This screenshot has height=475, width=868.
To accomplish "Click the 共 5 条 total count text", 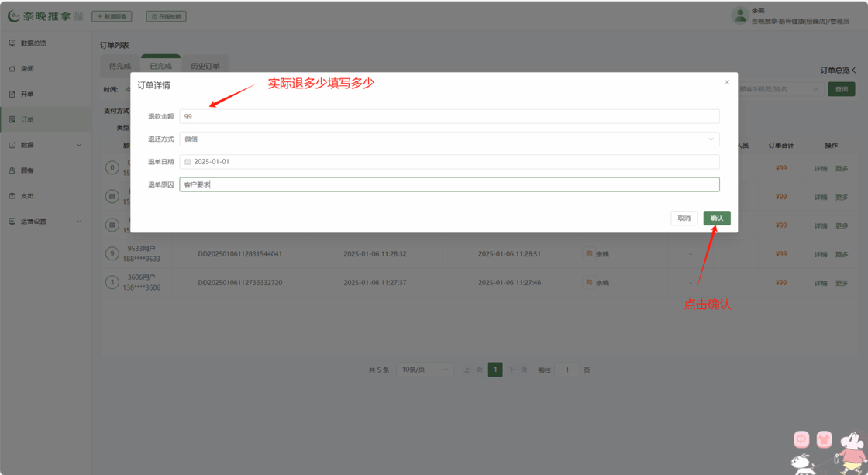I will (x=379, y=370).
